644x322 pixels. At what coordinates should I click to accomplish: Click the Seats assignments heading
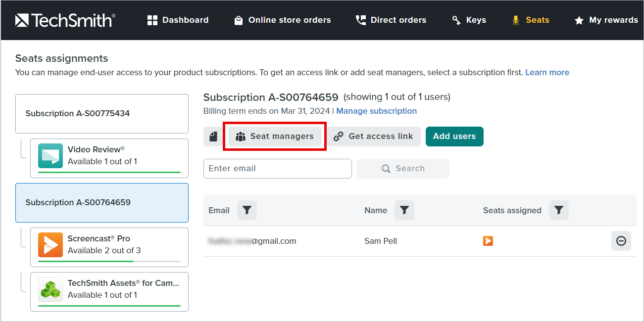[x=61, y=58]
